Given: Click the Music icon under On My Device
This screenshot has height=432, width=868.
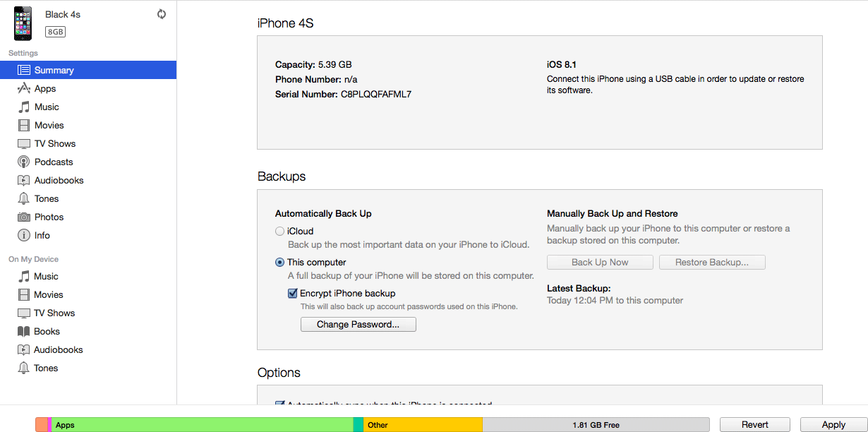Looking at the screenshot, I should pyautogui.click(x=24, y=276).
